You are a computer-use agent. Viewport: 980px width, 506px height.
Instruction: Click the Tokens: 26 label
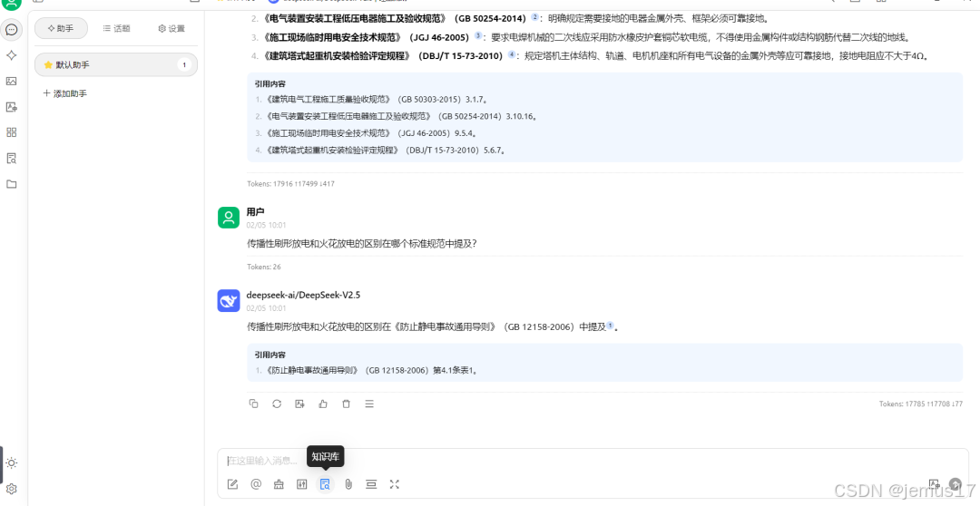(x=264, y=267)
